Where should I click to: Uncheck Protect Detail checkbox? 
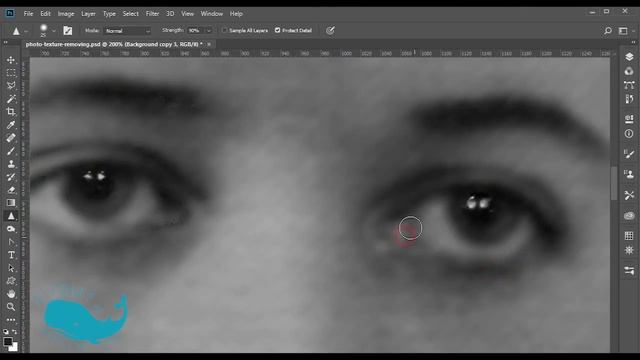tap(278, 30)
